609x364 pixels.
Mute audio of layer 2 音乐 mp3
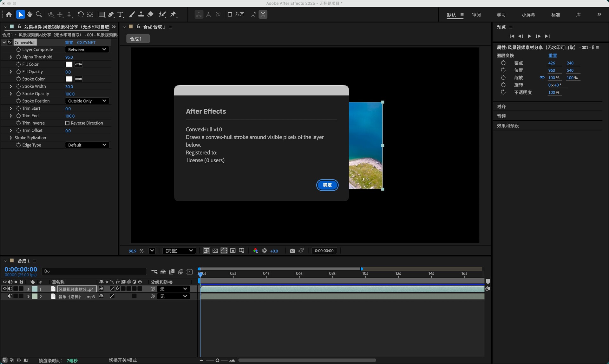pyautogui.click(x=10, y=296)
